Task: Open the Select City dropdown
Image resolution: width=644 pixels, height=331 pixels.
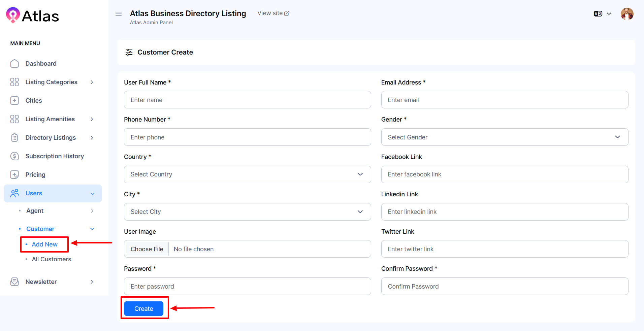Action: tap(247, 212)
